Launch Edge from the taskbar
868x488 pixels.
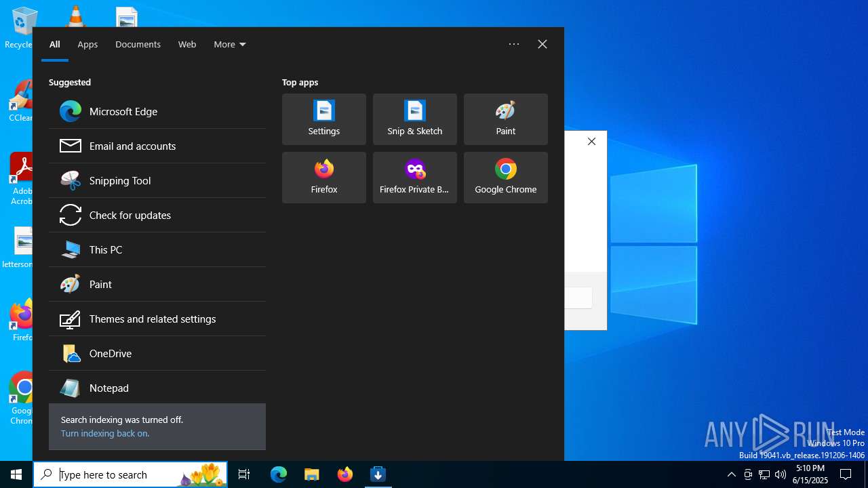(279, 474)
